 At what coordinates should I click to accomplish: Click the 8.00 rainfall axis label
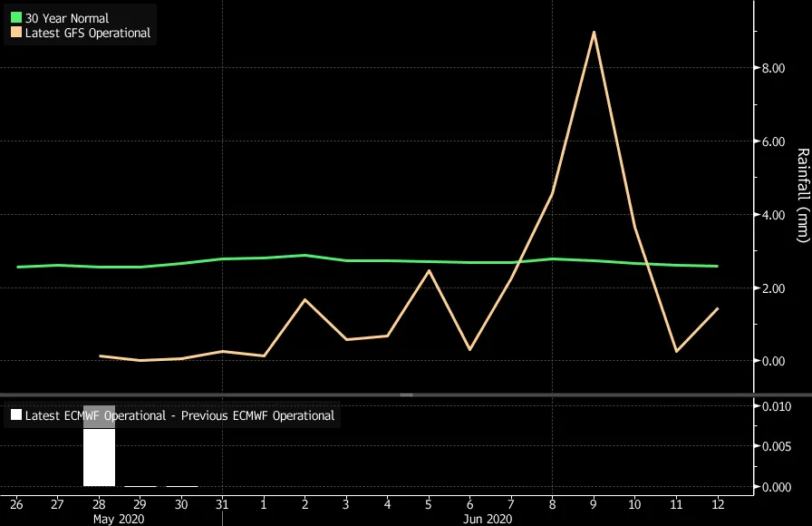tap(773, 68)
